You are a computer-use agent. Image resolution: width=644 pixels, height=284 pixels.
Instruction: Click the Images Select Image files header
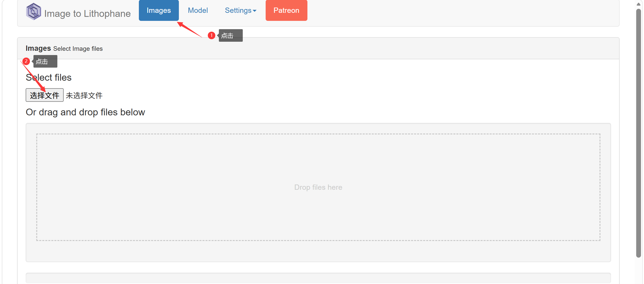coord(64,49)
